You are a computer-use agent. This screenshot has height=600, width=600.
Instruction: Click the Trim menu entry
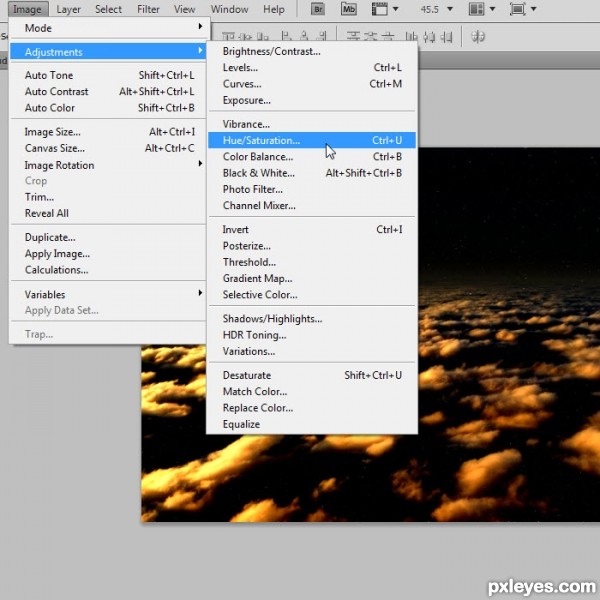pyautogui.click(x=108, y=197)
